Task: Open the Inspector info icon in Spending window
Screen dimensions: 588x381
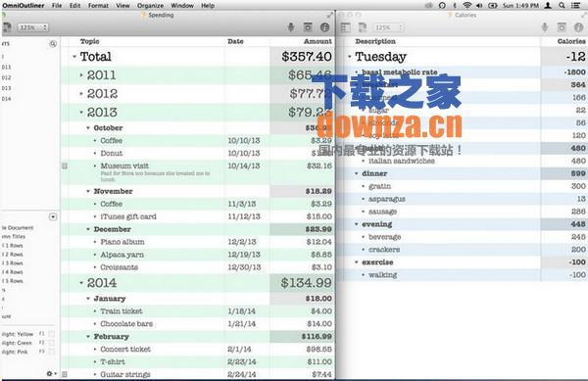Action: pyautogui.click(x=324, y=27)
